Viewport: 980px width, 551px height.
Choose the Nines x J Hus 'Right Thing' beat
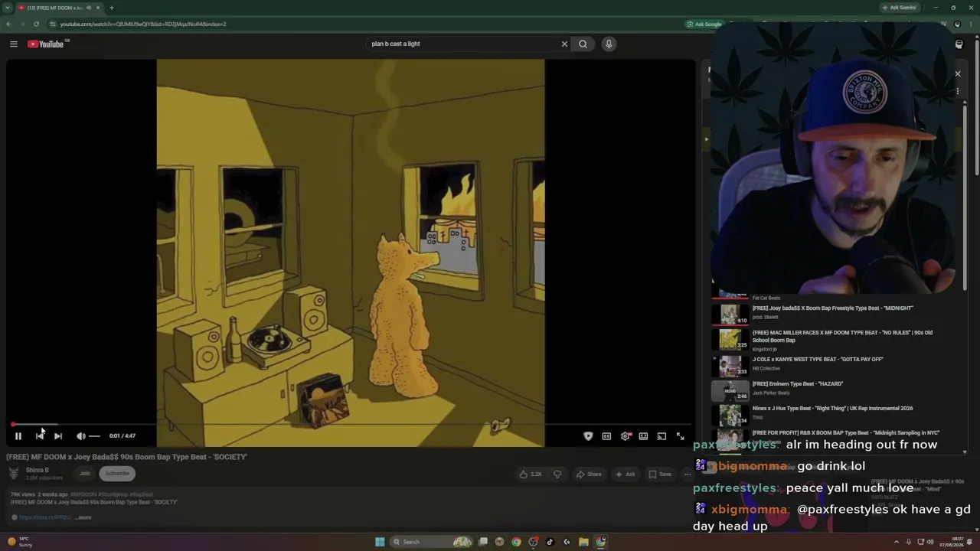(832, 409)
